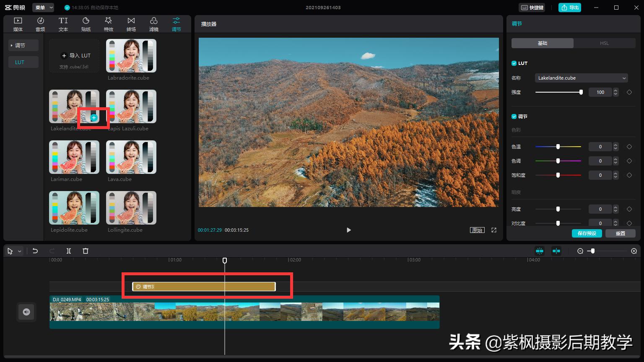The width and height of the screenshot is (644, 362).
Task: Mute the track with the speaker icon
Action: pos(26,312)
